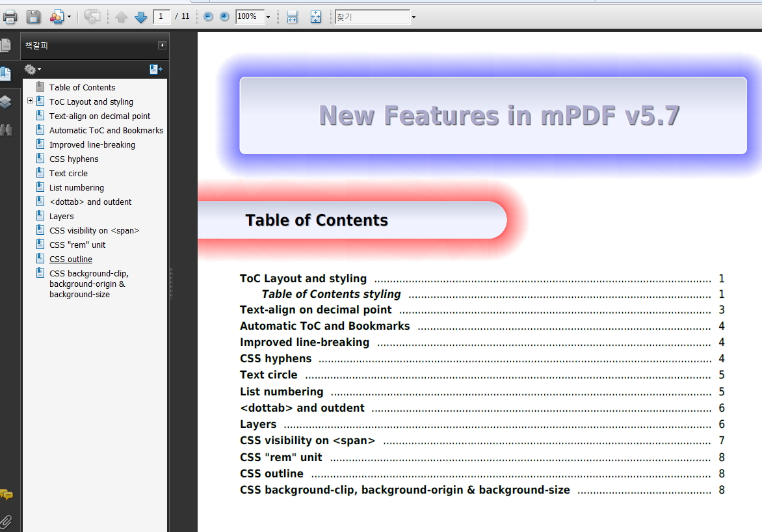Click the List numbering bookmark page icon
The width and height of the screenshot is (762, 532).
pyautogui.click(x=40, y=187)
